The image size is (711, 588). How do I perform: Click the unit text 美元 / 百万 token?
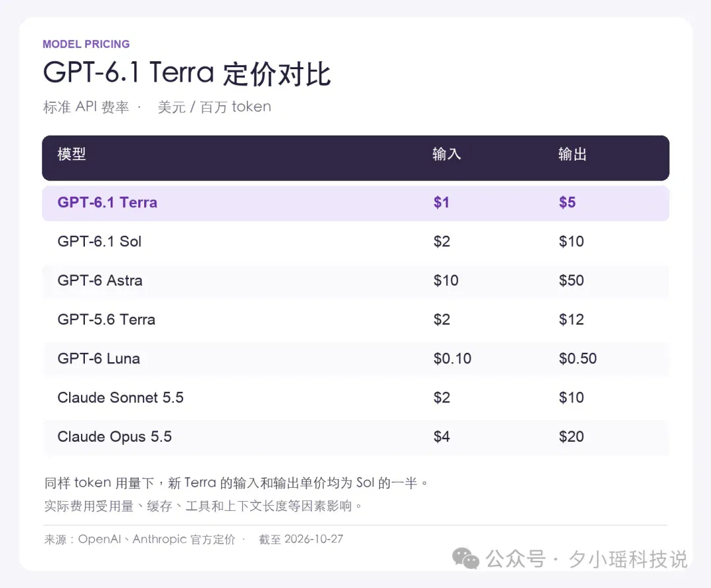(x=215, y=107)
